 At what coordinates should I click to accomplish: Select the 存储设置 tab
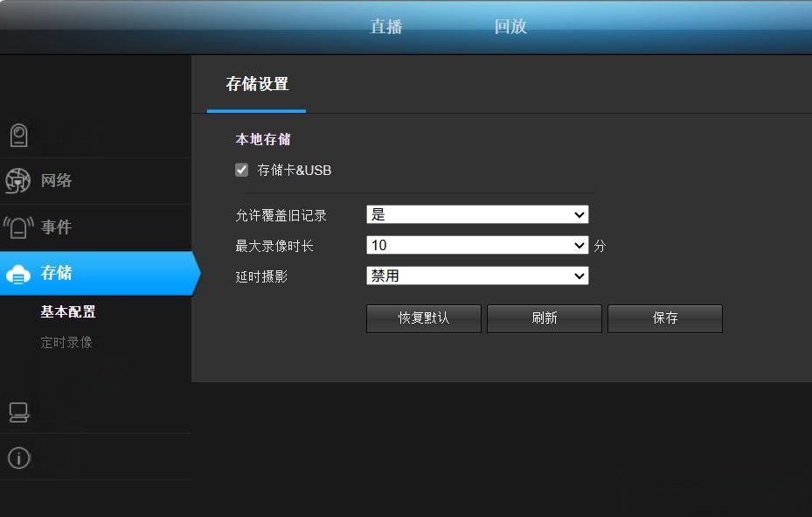[x=257, y=84]
